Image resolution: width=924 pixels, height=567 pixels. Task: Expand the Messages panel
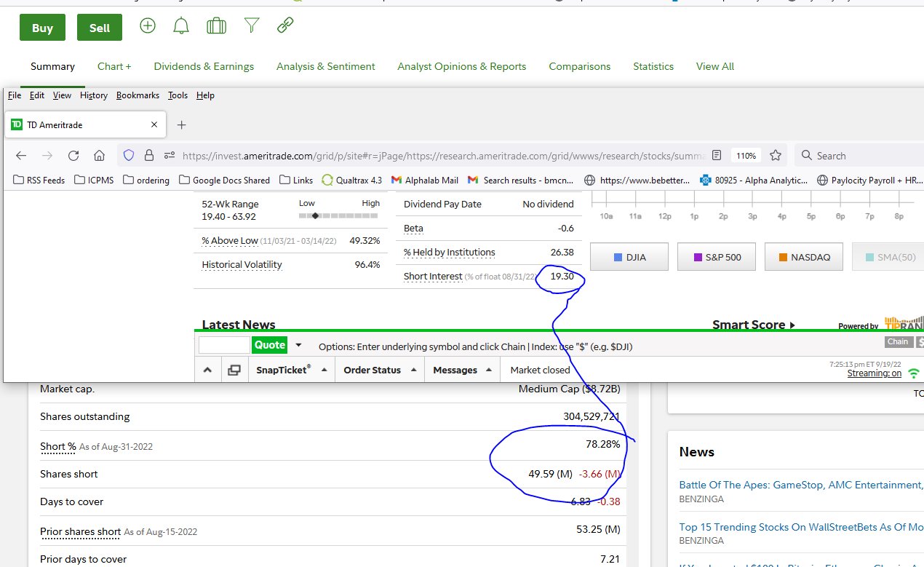coord(462,370)
